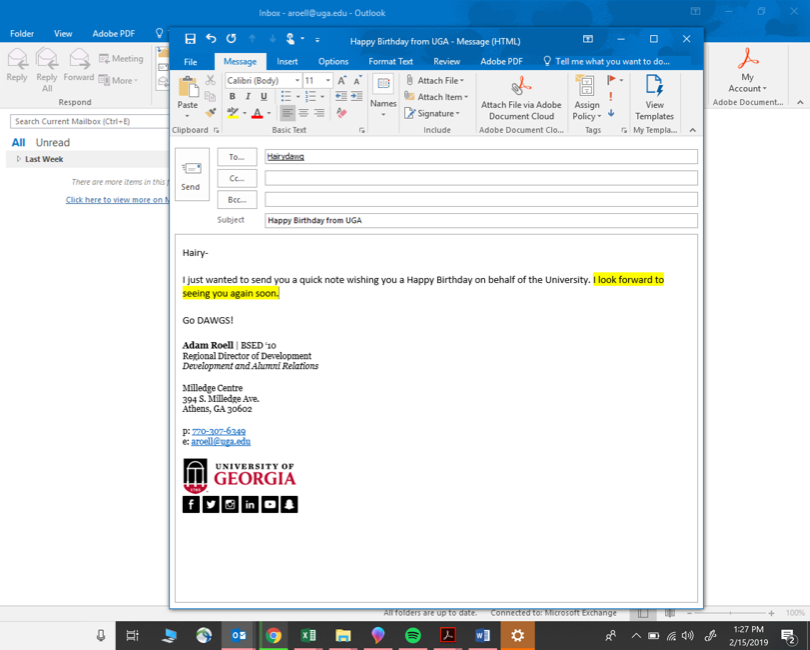Decrease font size with the Shrink Font icon

357,81
